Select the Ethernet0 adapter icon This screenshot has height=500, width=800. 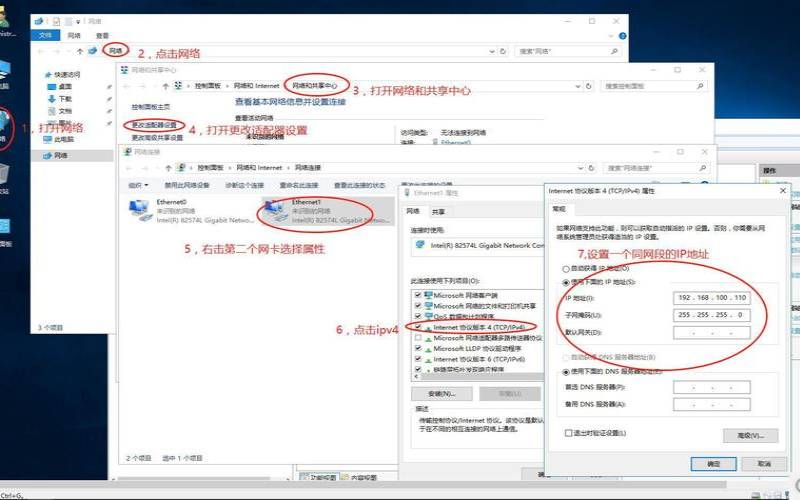coord(140,210)
